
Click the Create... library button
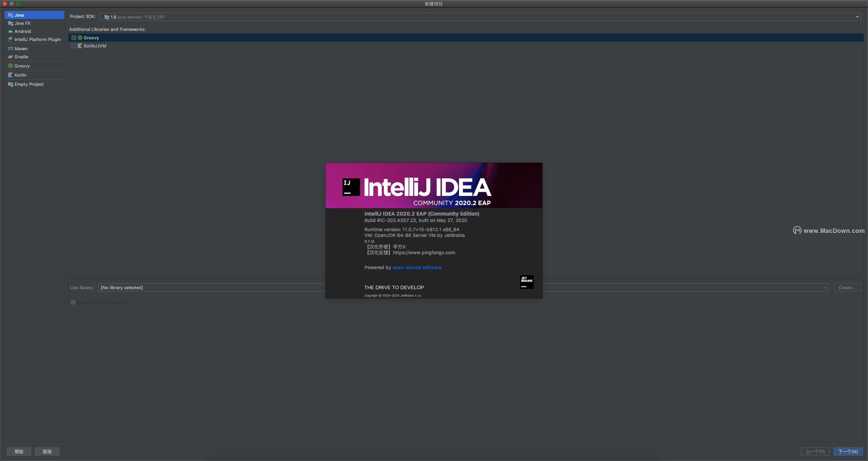847,288
